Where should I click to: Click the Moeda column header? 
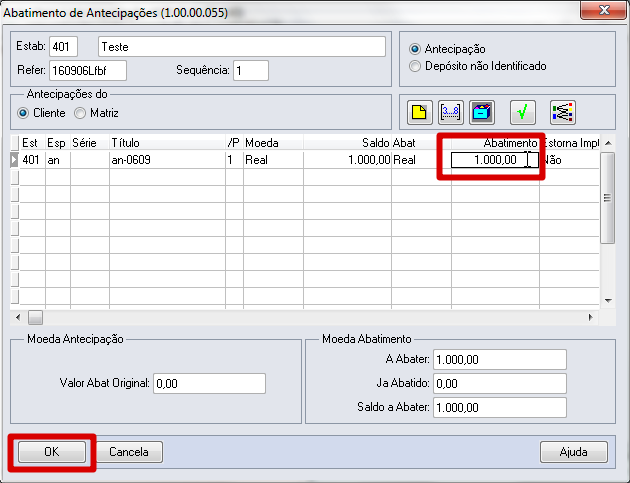pyautogui.click(x=273, y=143)
